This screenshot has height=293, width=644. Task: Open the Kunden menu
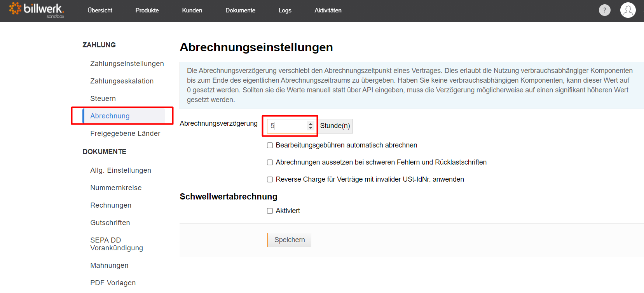[192, 10]
